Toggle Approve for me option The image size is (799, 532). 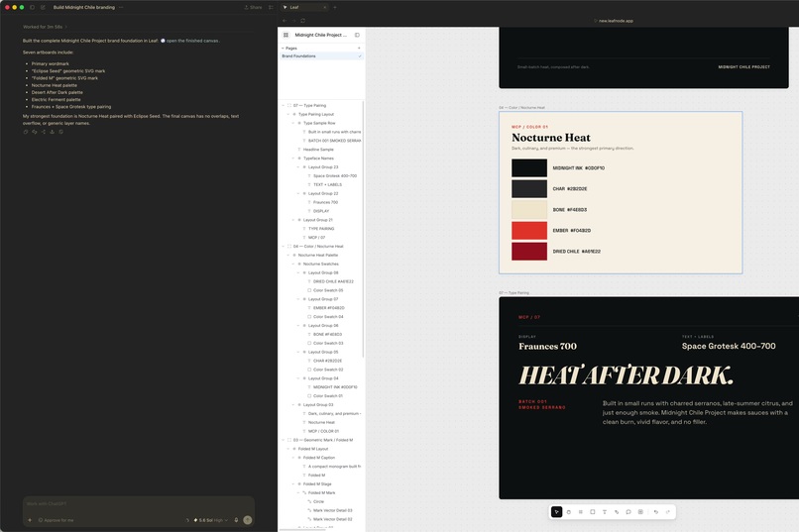click(57, 520)
